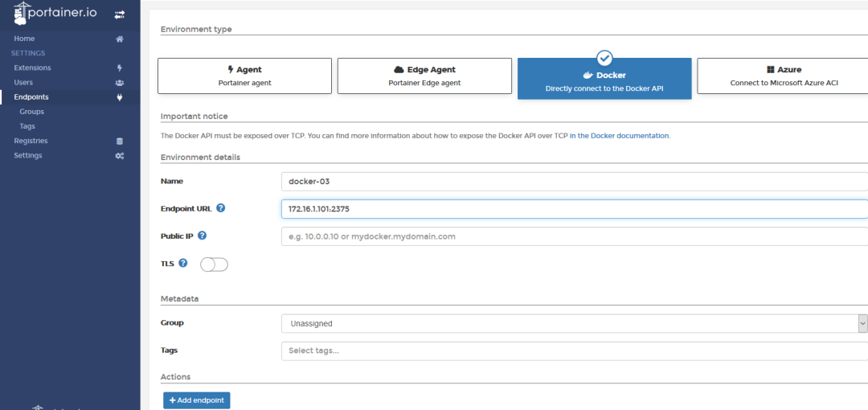Click the Environment type section heading
Image resolution: width=868 pixels, height=410 pixels.
tap(196, 30)
